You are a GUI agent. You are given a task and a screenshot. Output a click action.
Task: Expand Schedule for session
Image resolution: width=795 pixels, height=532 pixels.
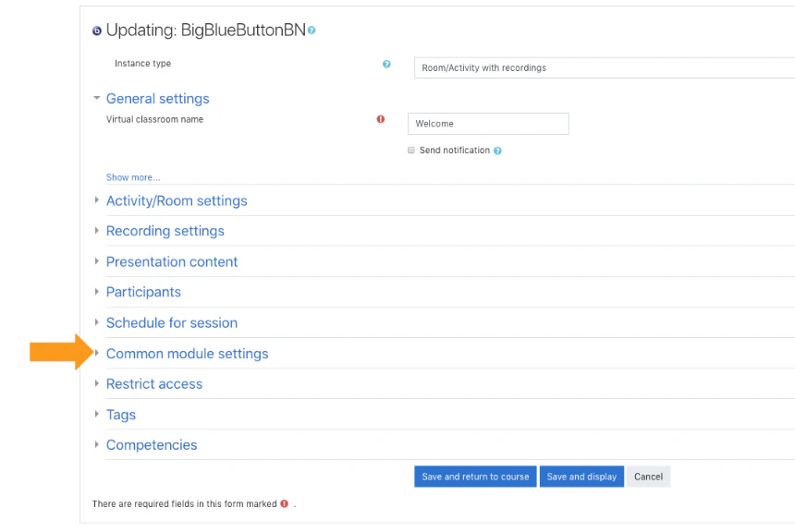pyautogui.click(x=171, y=322)
